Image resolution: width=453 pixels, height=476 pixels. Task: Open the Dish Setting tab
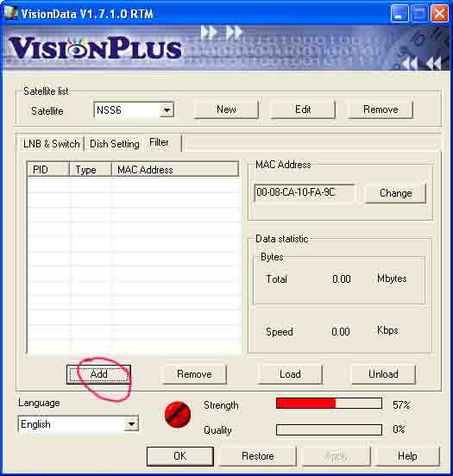(114, 144)
